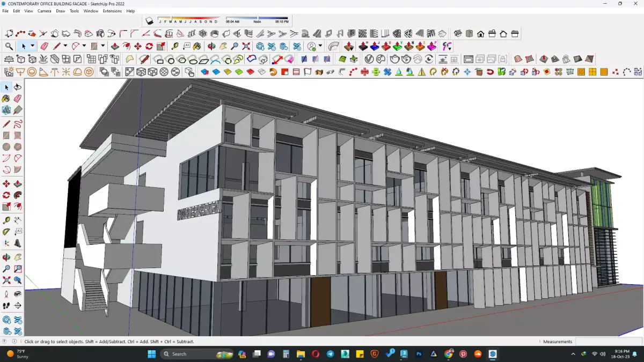The height and width of the screenshot is (362, 644).
Task: Open the V-Ray Asset Editor
Action: point(370,59)
